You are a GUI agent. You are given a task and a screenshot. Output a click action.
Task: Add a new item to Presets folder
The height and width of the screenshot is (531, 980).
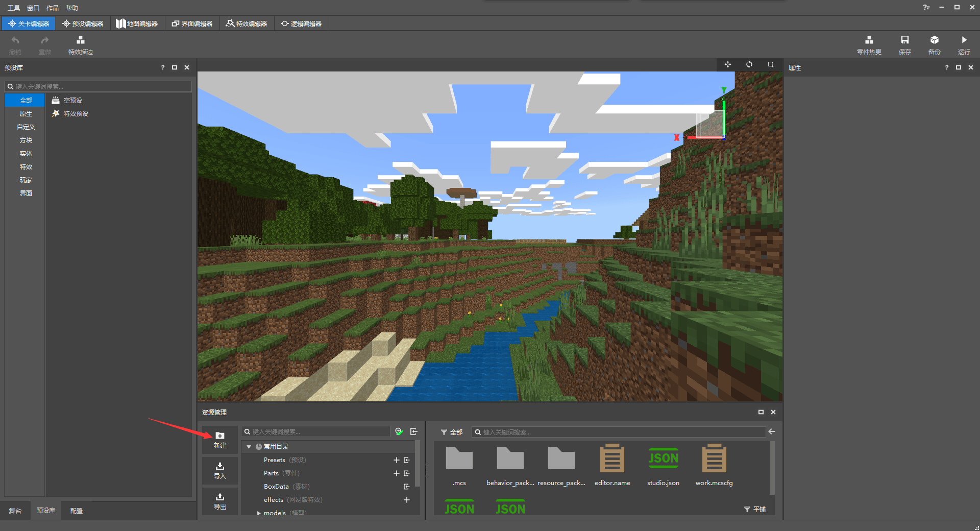(x=397, y=460)
